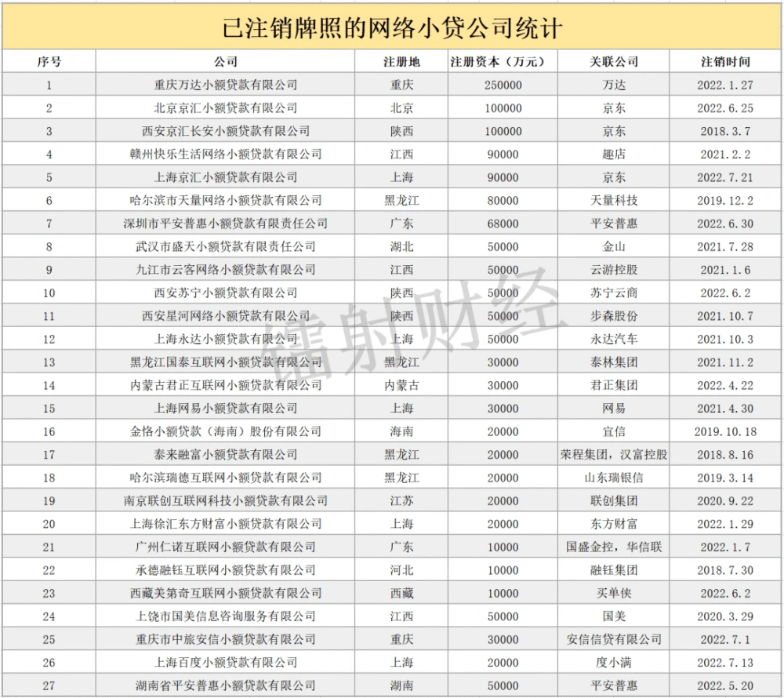
Task: Click cancellation date 2019.10.18
Action: click(725, 431)
